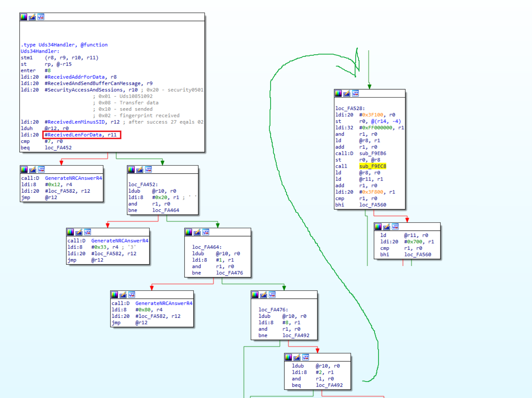The height and width of the screenshot is (398, 532).
Task: Open color picker on loc_FA528 block
Action: click(x=338, y=93)
